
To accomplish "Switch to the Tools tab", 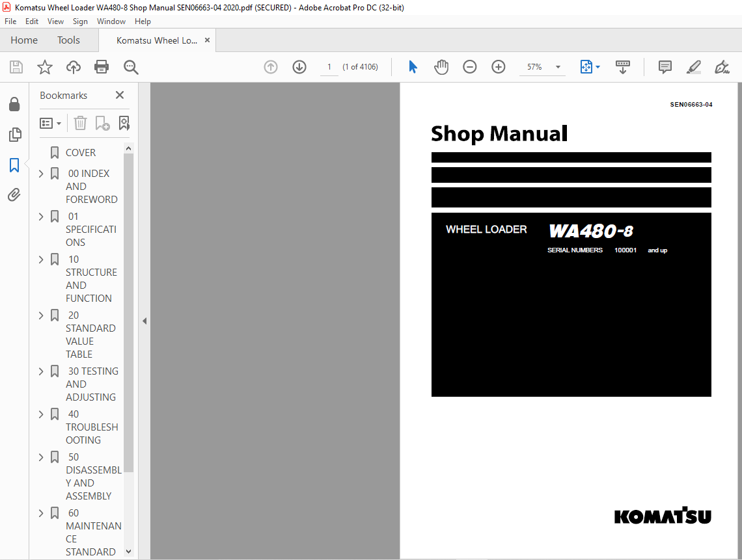I will (x=68, y=40).
